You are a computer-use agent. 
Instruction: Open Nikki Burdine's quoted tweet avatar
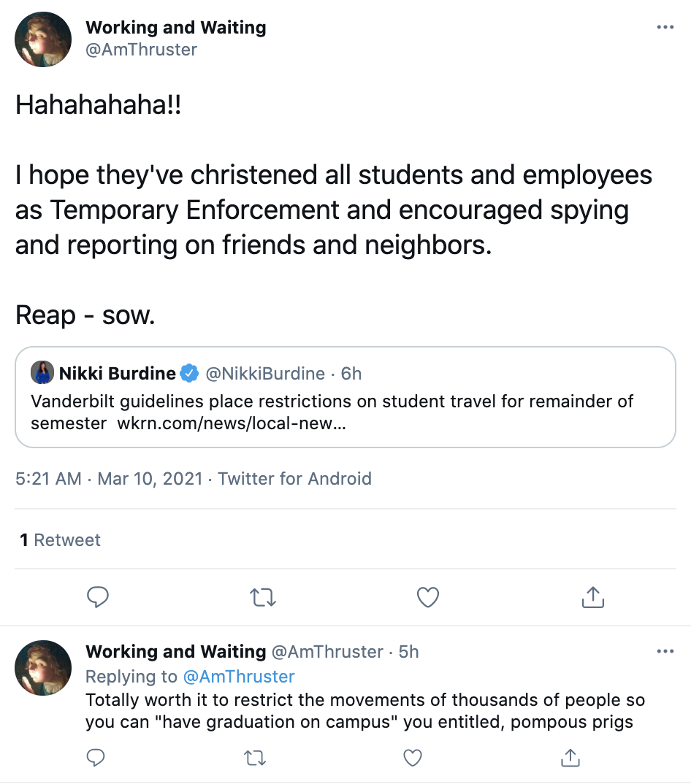coord(43,374)
